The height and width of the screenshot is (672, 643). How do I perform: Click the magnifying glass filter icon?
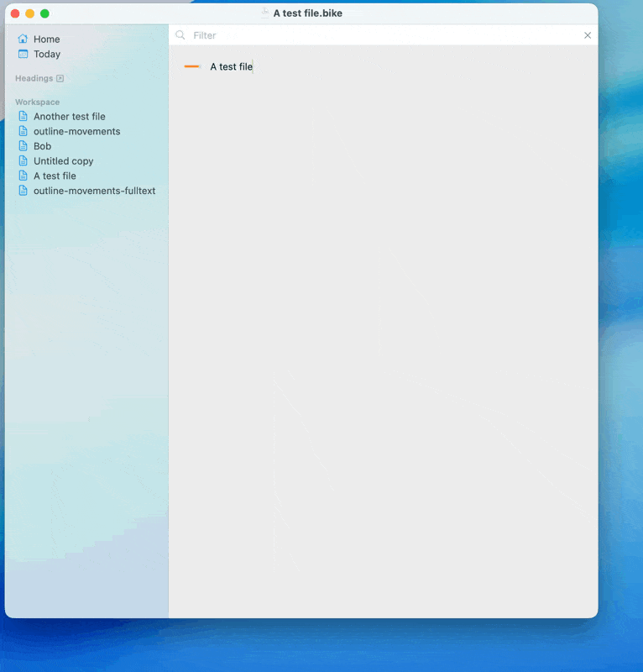click(180, 35)
